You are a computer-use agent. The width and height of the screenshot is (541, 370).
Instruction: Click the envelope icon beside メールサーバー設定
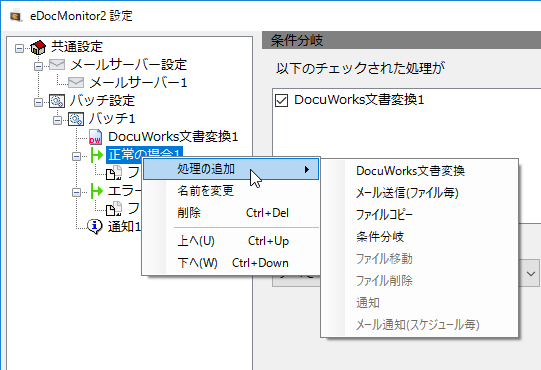pos(57,65)
